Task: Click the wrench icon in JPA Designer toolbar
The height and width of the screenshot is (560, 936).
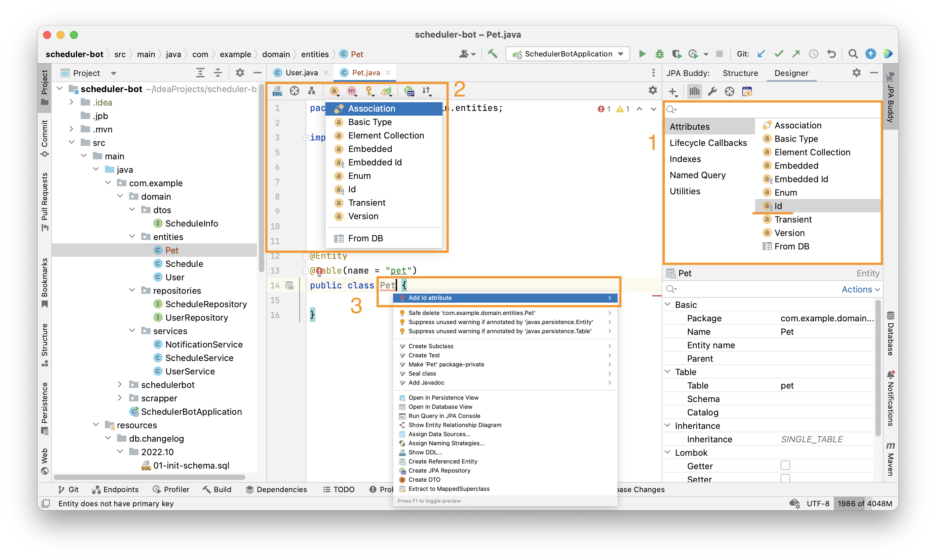Action: pyautogui.click(x=712, y=92)
